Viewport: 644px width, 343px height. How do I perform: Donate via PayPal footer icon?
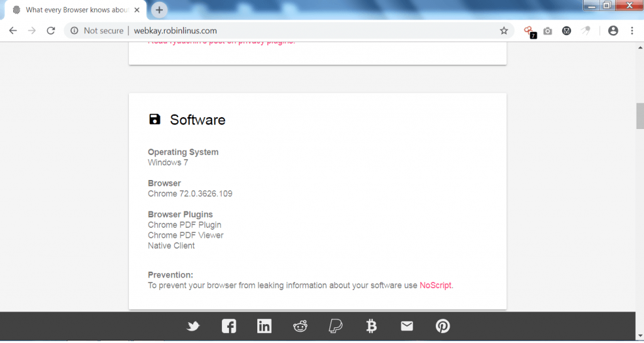(336, 326)
